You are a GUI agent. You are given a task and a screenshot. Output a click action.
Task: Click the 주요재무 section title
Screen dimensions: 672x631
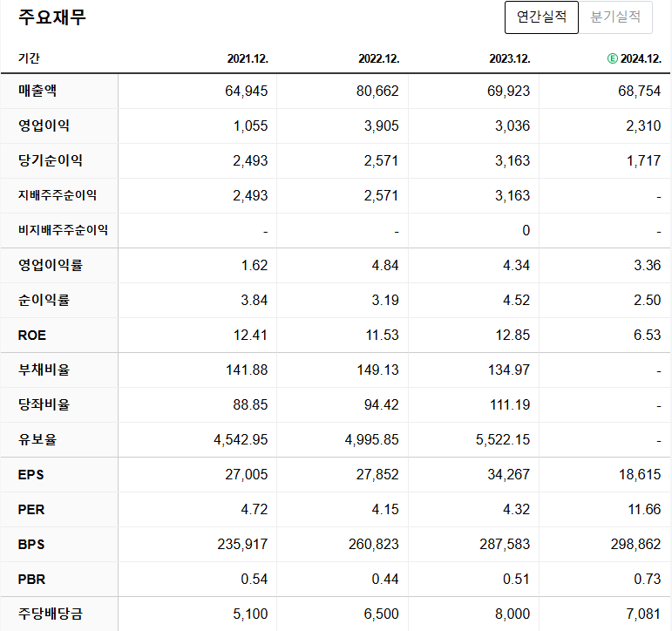51,17
